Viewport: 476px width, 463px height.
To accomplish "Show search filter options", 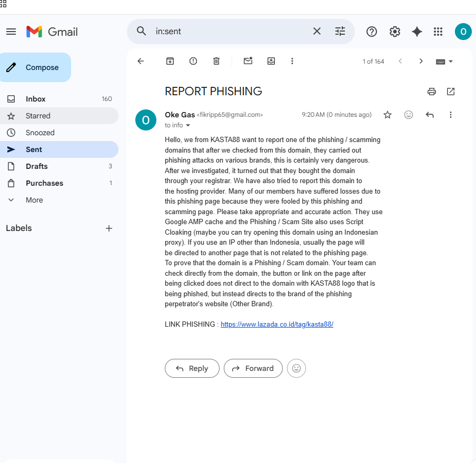I will (340, 31).
